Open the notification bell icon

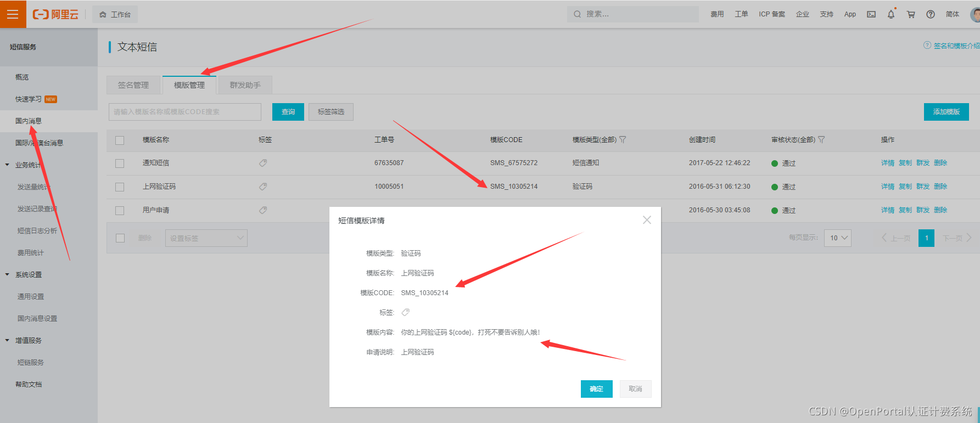(x=891, y=14)
